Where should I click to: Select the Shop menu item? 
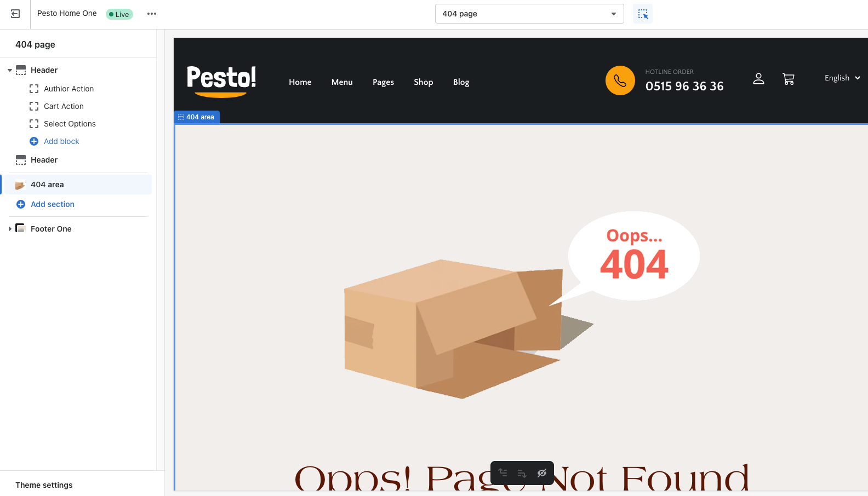pyautogui.click(x=424, y=82)
